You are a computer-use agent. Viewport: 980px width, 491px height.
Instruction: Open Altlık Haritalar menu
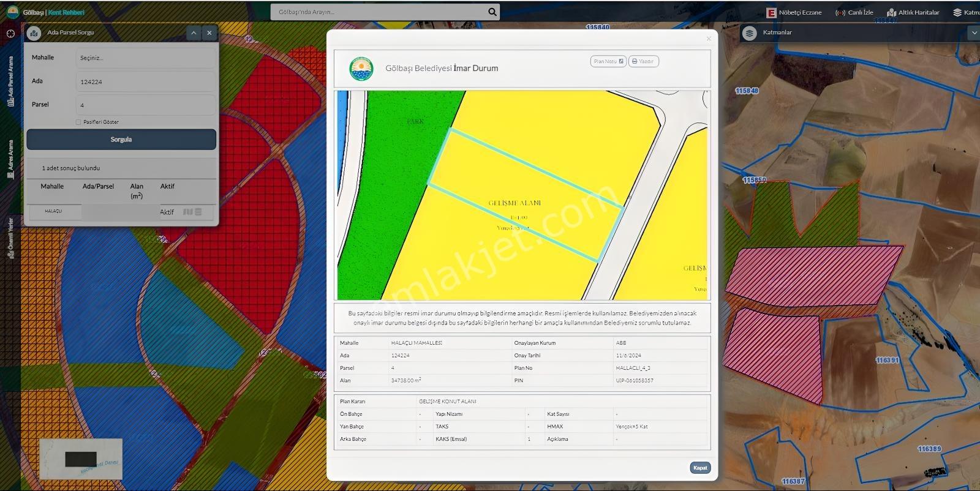(x=913, y=12)
